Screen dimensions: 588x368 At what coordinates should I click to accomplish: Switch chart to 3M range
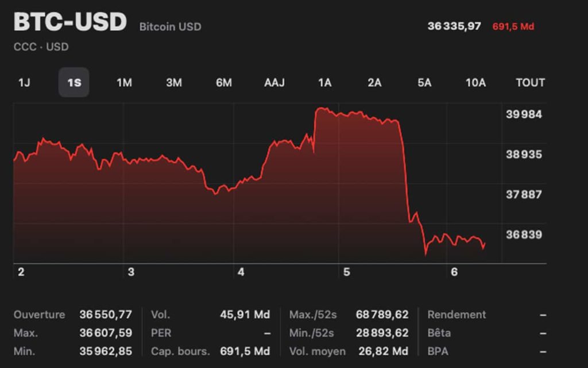tap(174, 83)
